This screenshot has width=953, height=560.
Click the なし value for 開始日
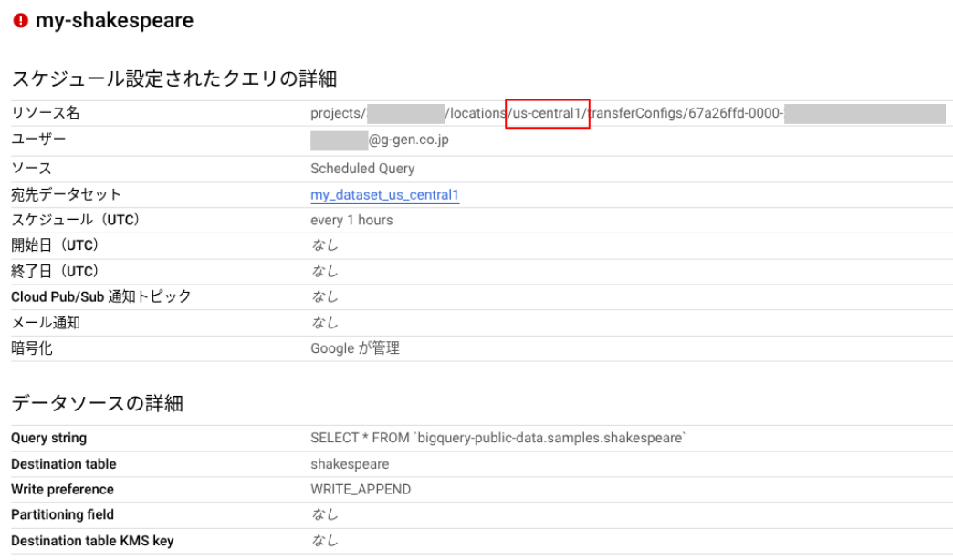tap(325, 245)
